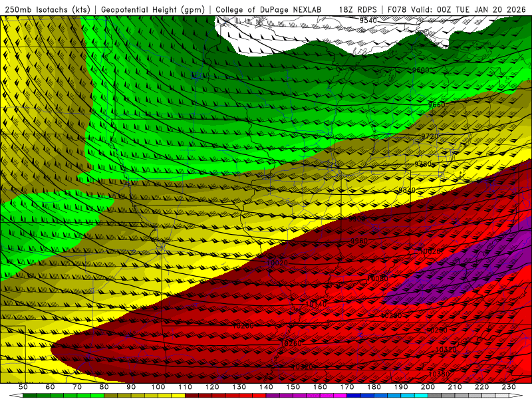The height and width of the screenshot is (399, 532).
Task: Click the 140 kts value on the color scale
Action: 266,387
